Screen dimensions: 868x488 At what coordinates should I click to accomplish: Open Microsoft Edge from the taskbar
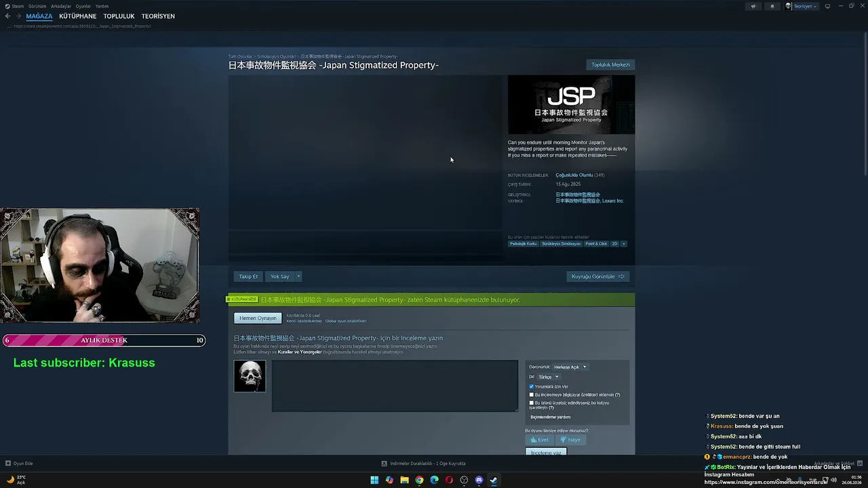point(434,481)
